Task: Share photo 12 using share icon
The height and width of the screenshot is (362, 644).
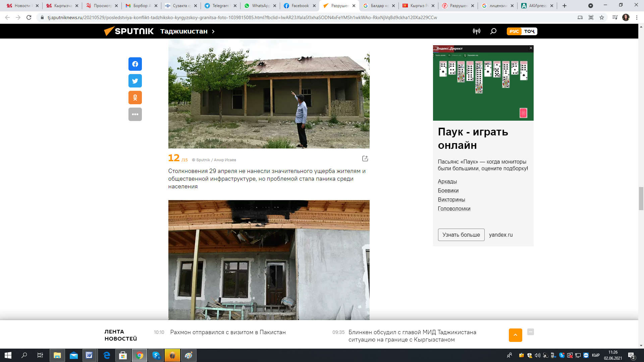Action: coord(365,159)
